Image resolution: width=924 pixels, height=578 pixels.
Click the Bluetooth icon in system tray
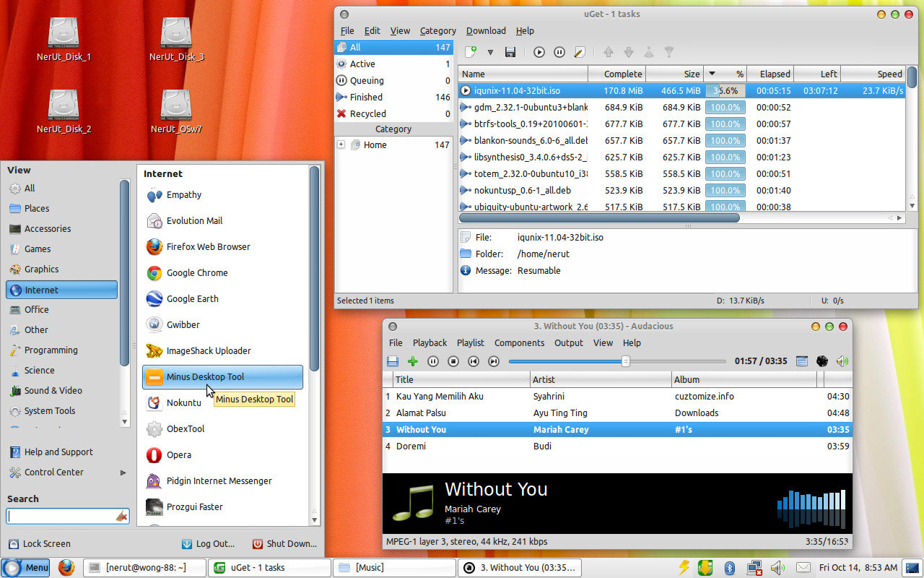tap(730, 567)
